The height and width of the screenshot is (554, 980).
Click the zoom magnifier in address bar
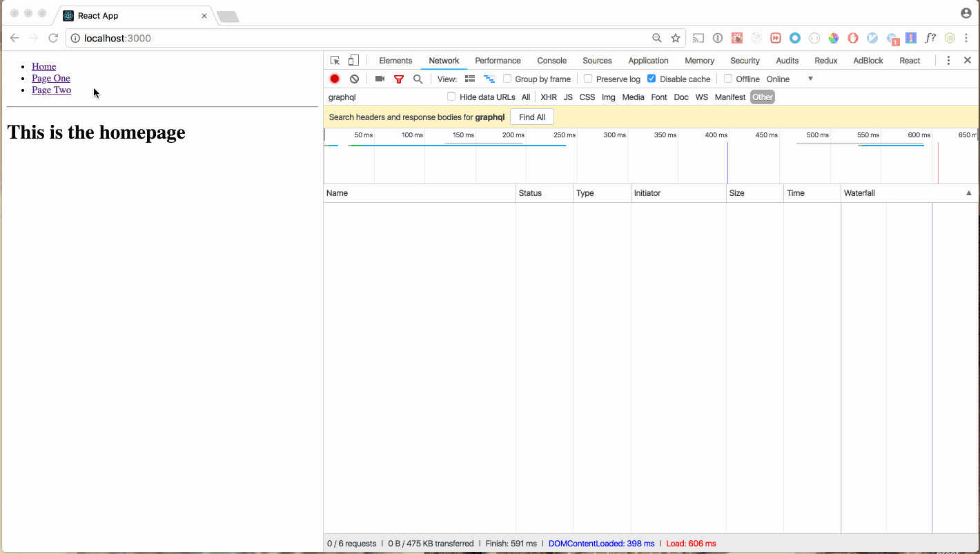[657, 38]
